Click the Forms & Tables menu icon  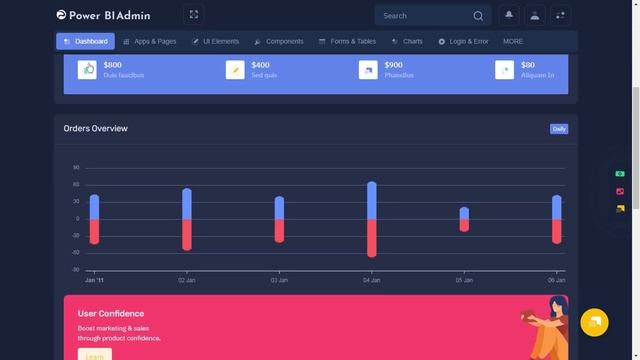[322, 41]
